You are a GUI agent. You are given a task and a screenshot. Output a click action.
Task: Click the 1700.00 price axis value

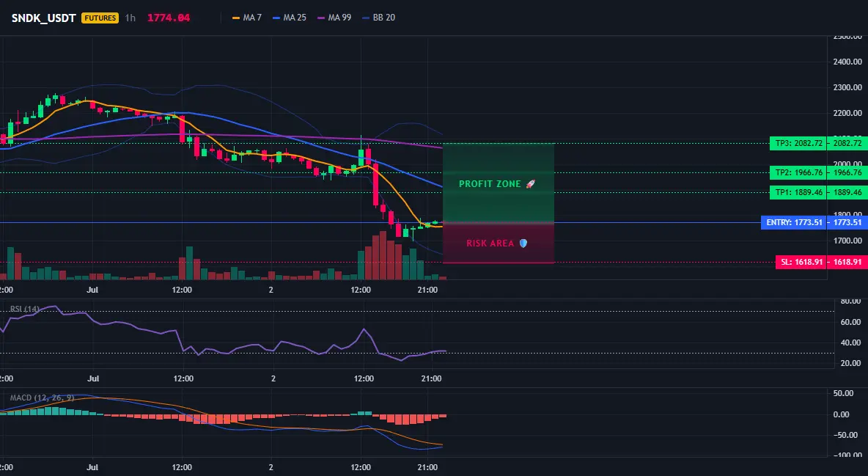pos(847,241)
